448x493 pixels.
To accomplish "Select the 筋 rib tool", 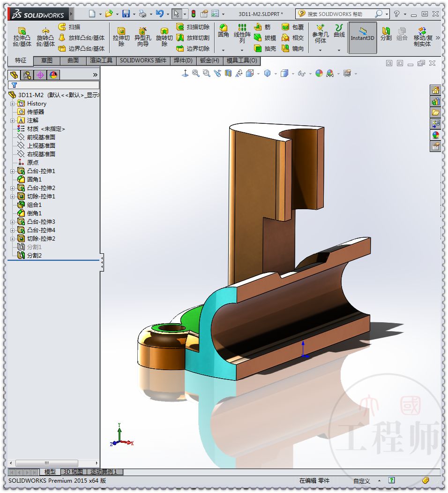I will 262,27.
